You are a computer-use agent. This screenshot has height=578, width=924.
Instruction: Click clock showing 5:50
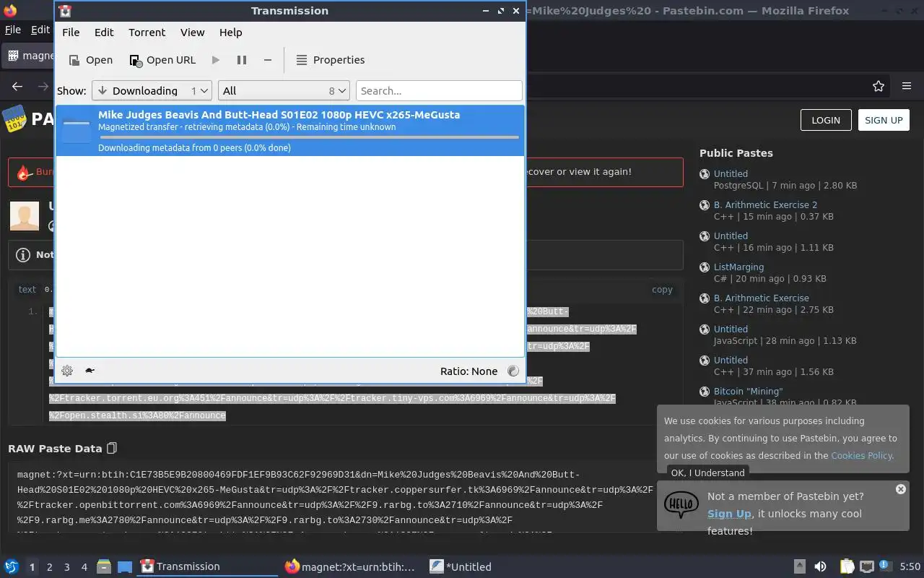[x=910, y=567]
